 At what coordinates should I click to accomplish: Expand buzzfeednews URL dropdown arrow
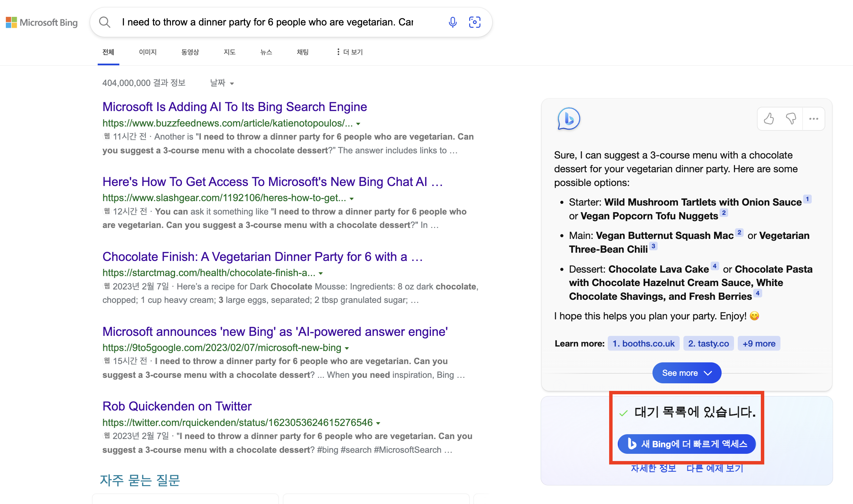(358, 124)
